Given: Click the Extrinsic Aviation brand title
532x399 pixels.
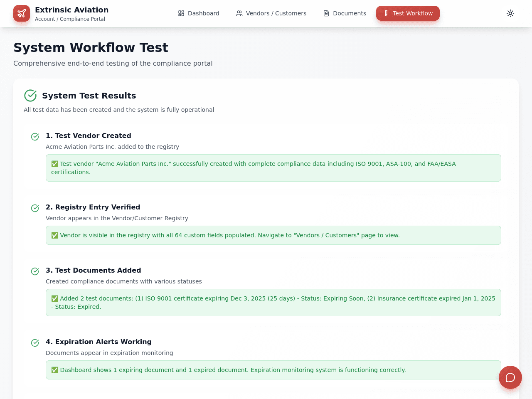Looking at the screenshot, I should (x=71, y=10).
